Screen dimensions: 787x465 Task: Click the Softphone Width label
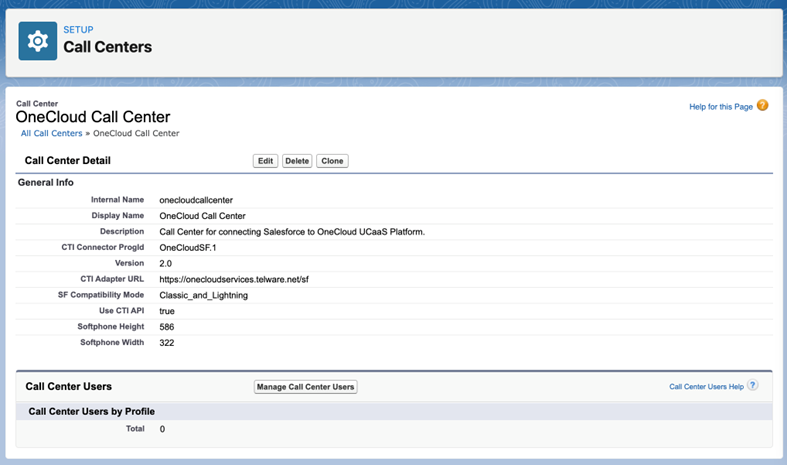(112, 342)
